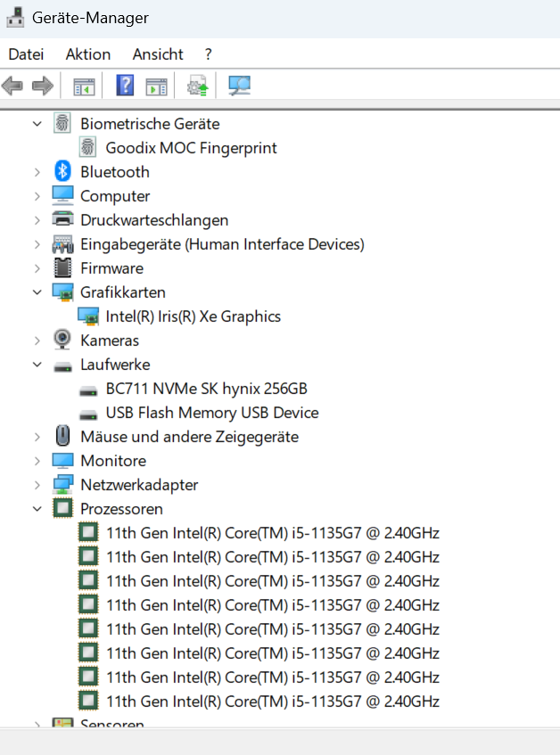Select the Kameras category label
The image size is (560, 755).
tap(110, 341)
